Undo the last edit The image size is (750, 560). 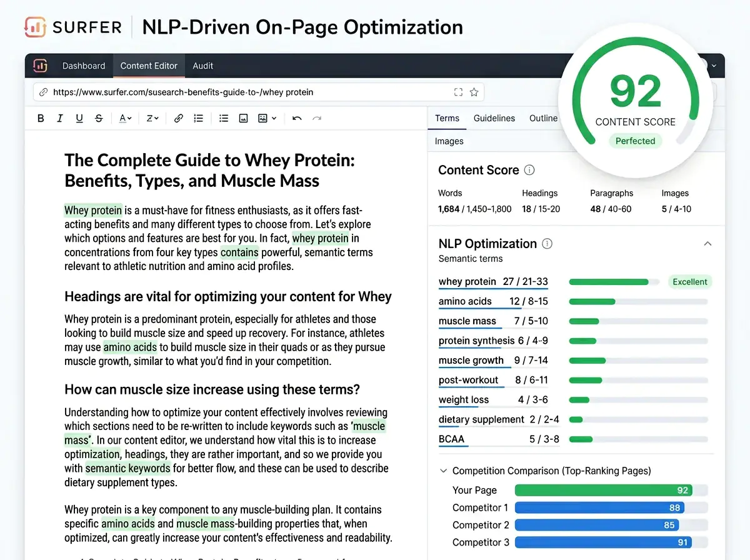(296, 117)
